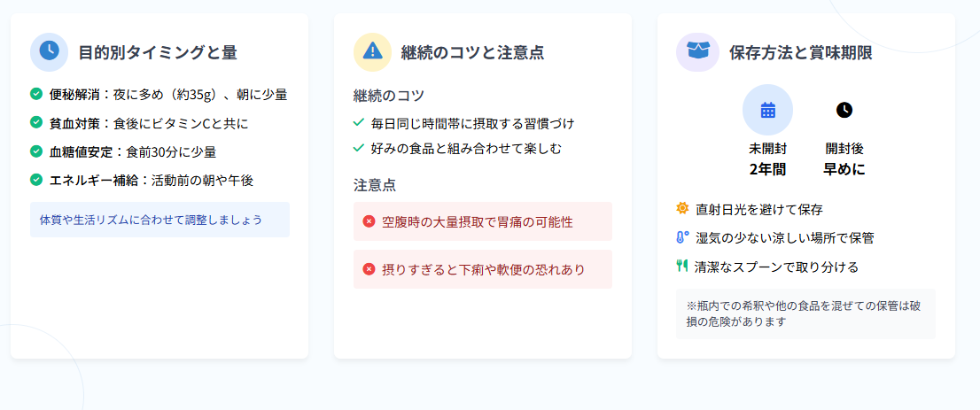This screenshot has height=410, width=980.
Task: Click the warning triangle icon beside 継続のコツと注意点
Action: click(x=372, y=51)
